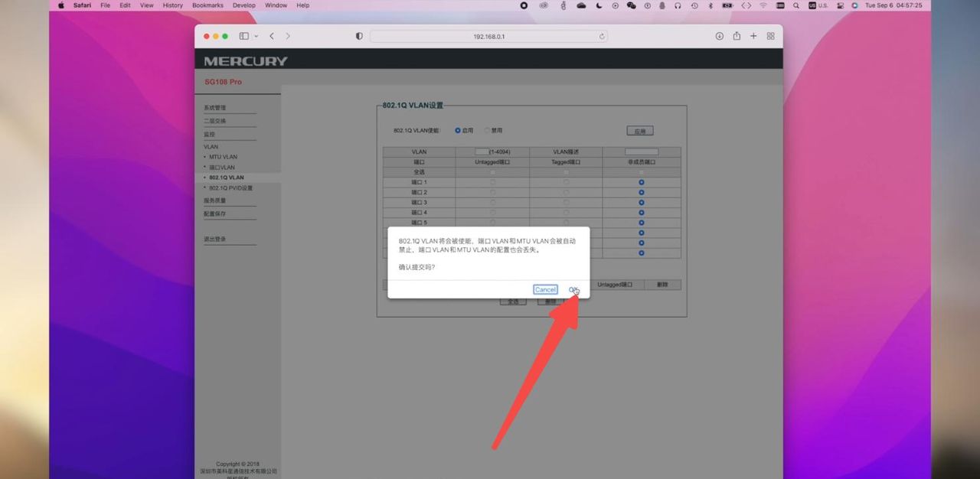Click the 192.168.0.1 address bar
Viewport: 980px width, 479px height.
tap(488, 36)
